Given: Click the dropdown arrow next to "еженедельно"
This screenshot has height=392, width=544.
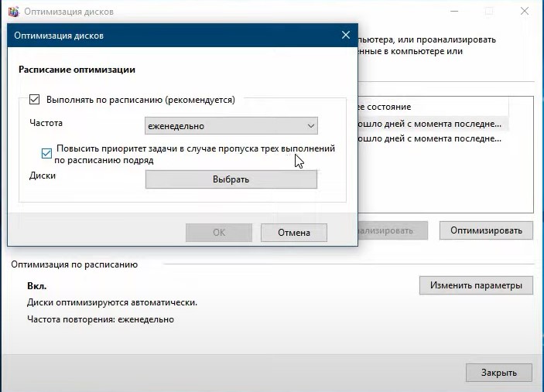Looking at the screenshot, I should tap(310, 125).
